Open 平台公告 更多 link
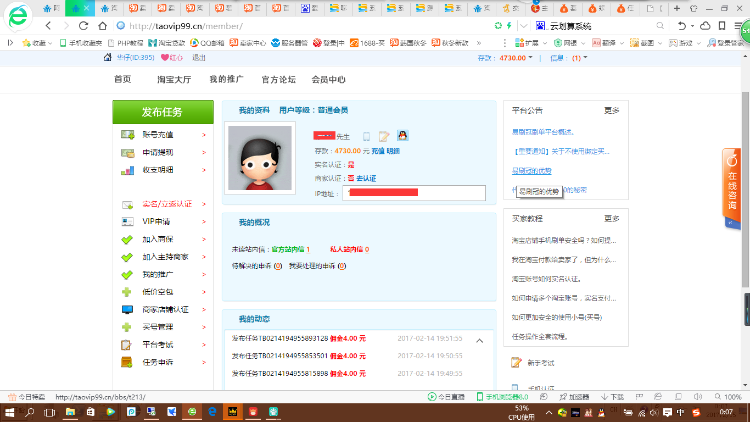Image resolution: width=750 pixels, height=422 pixels. [x=611, y=111]
